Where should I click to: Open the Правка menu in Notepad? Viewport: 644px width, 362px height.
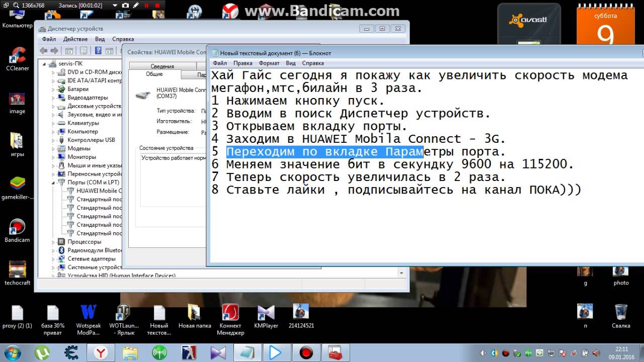coord(243,63)
